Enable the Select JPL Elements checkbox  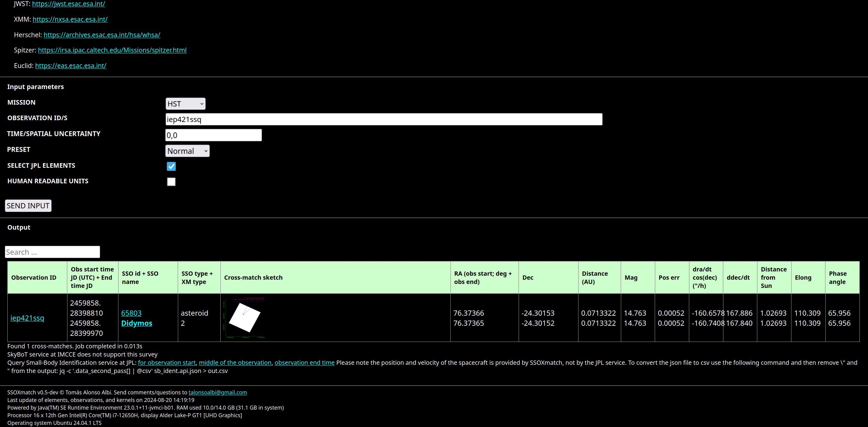171,166
